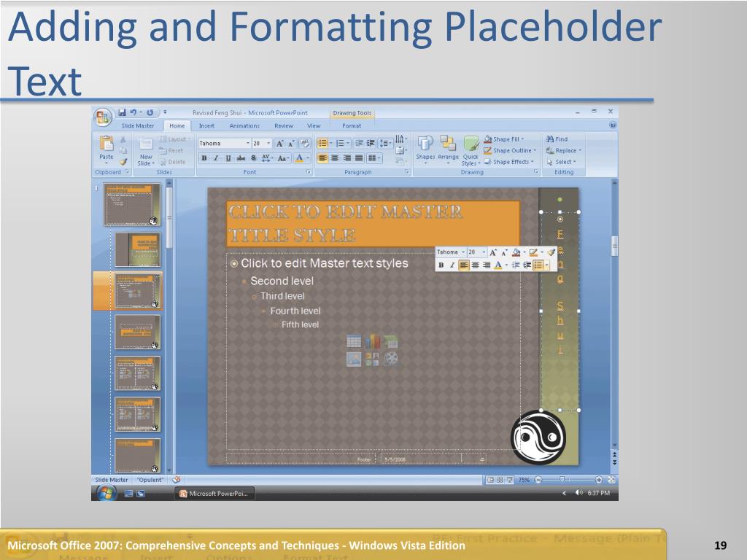747x560 pixels.
Task: Select the Format Painter brush in Clipboard group
Action: click(x=123, y=162)
